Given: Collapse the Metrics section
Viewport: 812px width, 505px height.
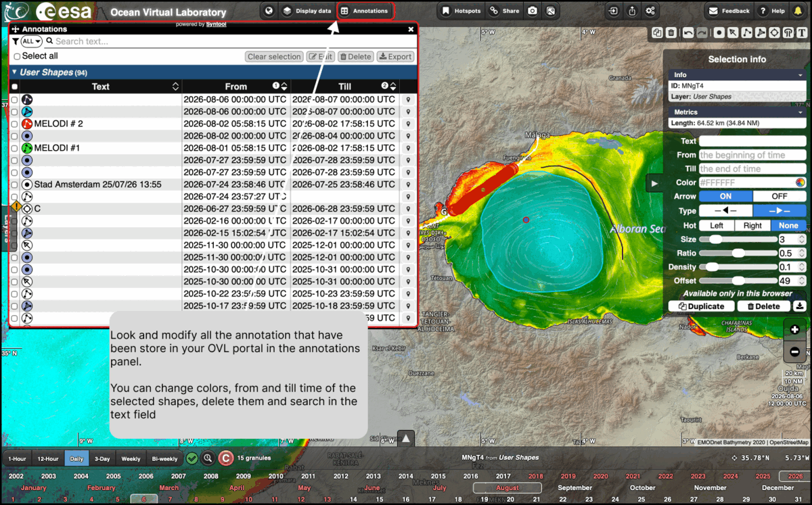Looking at the screenshot, I should point(800,112).
